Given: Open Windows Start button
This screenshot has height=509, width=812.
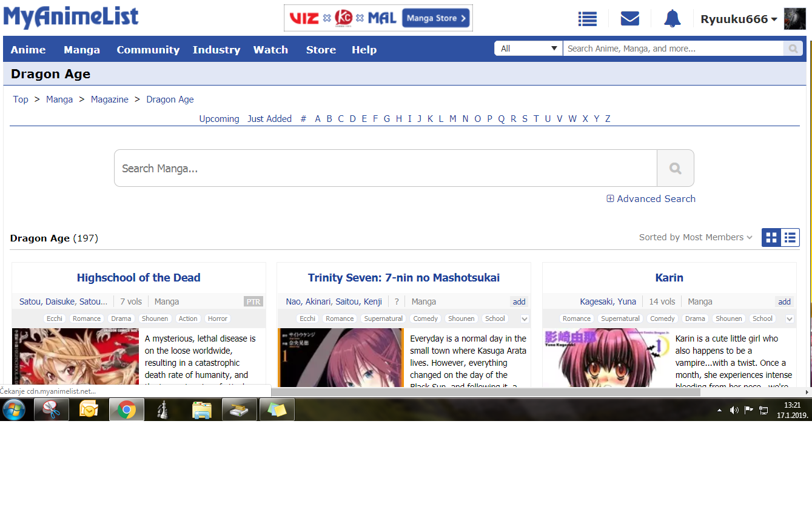Looking at the screenshot, I should tap(14, 410).
